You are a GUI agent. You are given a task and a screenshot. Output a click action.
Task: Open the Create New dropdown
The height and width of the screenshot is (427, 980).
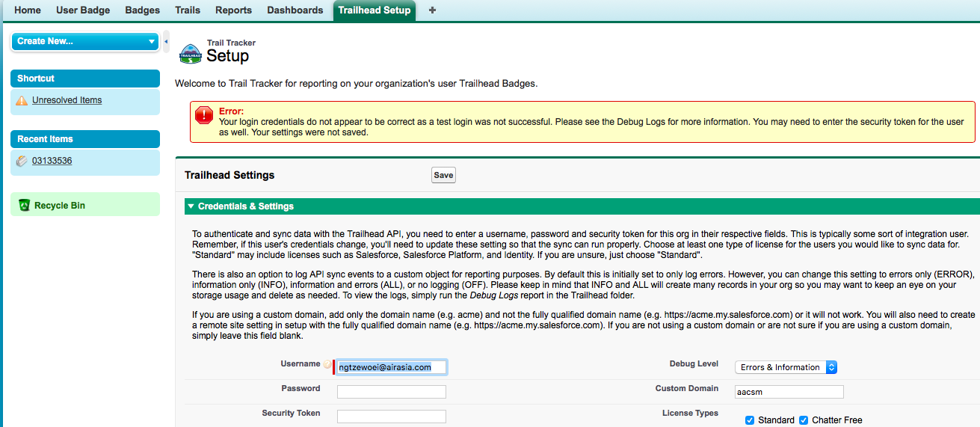pos(85,41)
